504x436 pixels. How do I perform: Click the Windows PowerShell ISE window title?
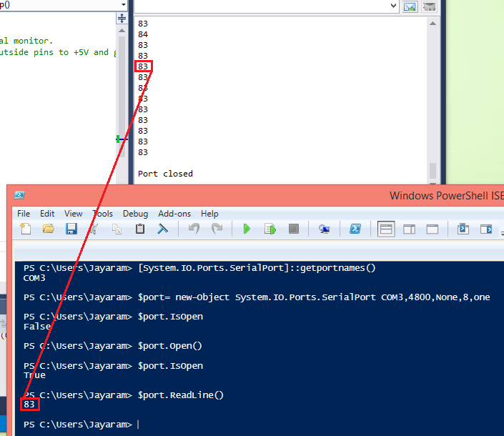pyautogui.click(x=447, y=195)
